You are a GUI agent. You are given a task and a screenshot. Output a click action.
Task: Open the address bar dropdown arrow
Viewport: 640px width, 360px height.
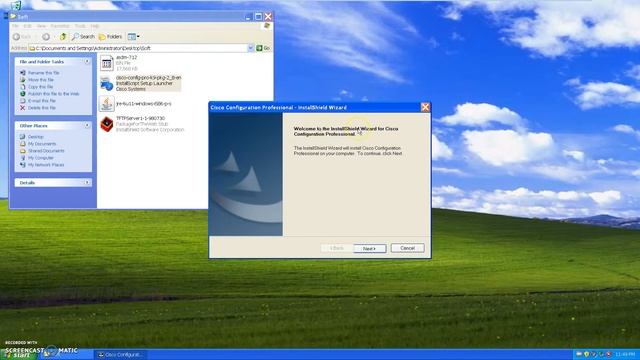[251, 48]
